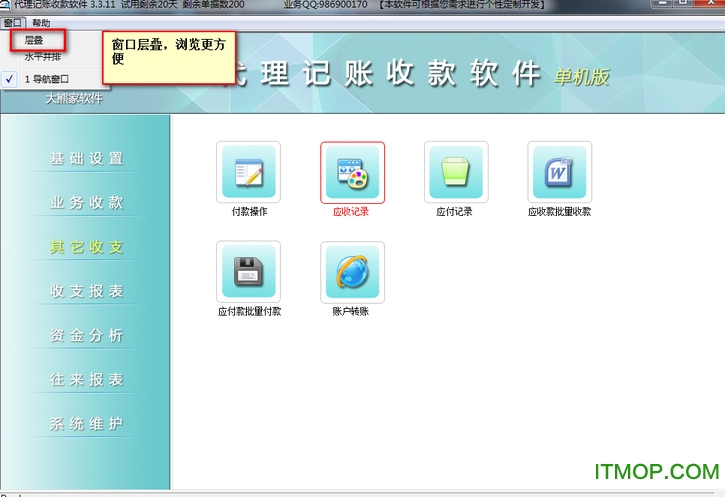
Task: Choose 水平并排 to tile windows
Action: [43, 57]
